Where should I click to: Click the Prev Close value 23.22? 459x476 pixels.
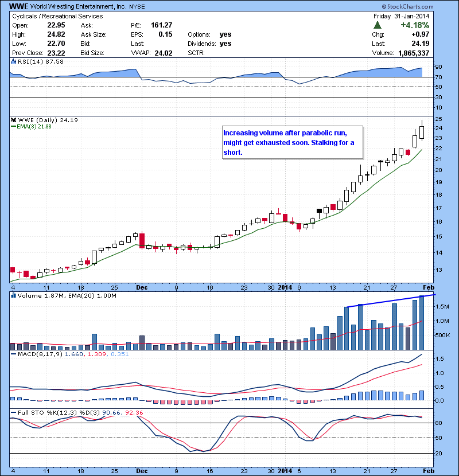pyautogui.click(x=56, y=53)
